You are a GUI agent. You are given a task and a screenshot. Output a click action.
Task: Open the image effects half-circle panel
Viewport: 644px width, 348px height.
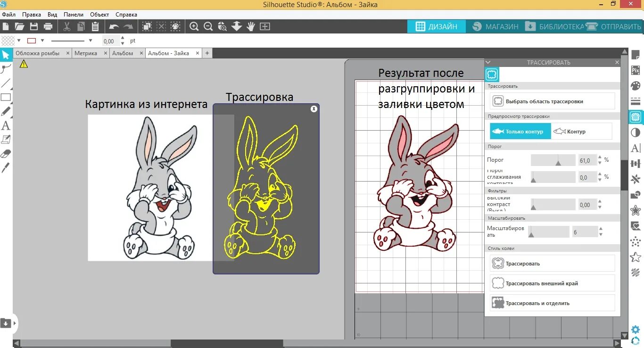(x=636, y=133)
